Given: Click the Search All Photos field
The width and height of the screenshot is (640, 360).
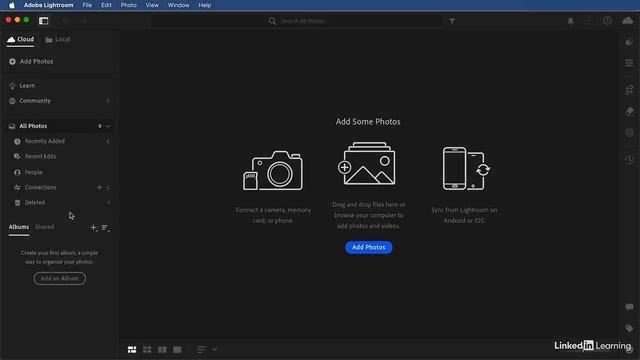Looking at the screenshot, I should click(x=297, y=21).
